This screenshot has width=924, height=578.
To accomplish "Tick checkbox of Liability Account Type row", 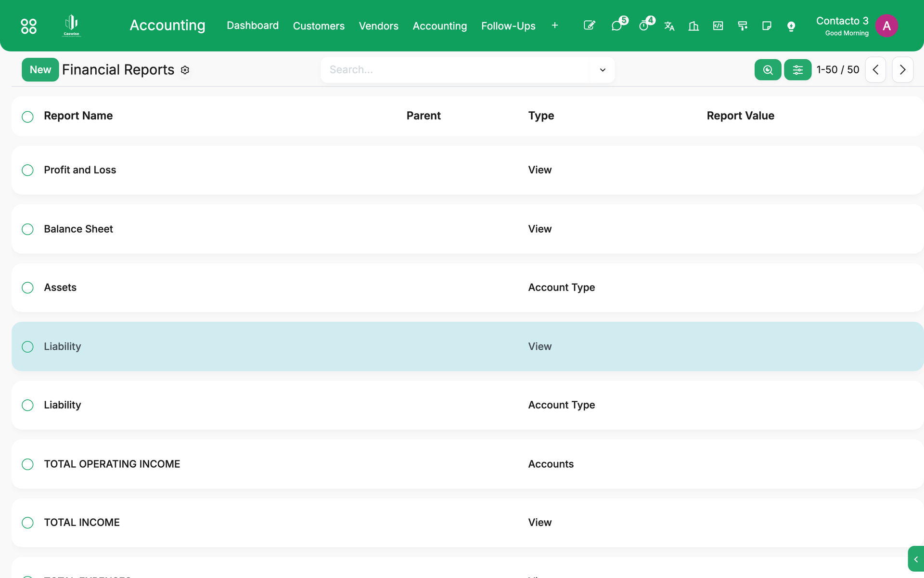I will (x=28, y=406).
